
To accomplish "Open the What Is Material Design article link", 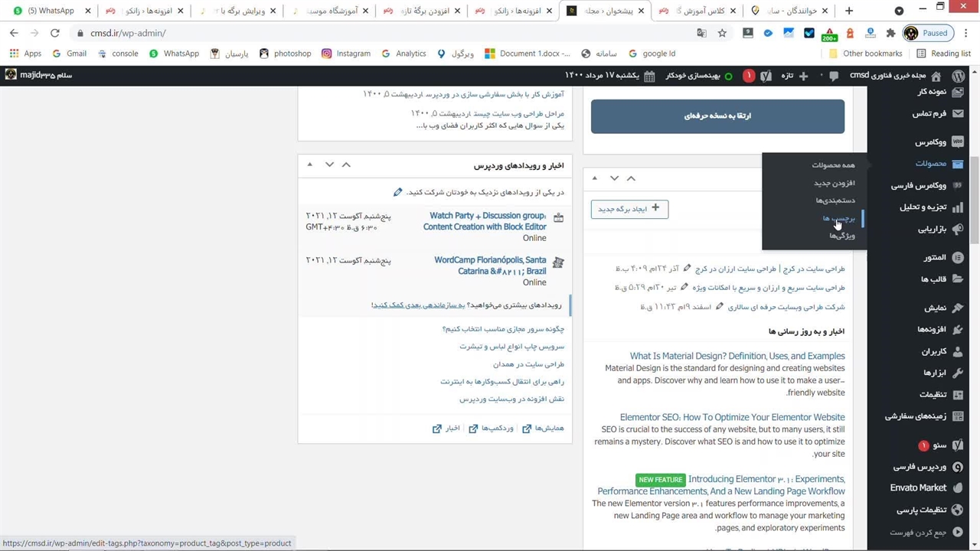I will [x=737, y=356].
